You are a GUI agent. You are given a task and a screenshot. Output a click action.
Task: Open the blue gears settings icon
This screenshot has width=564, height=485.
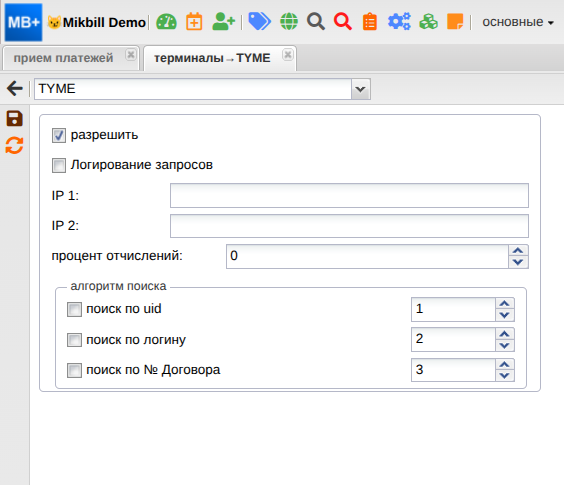tap(399, 22)
